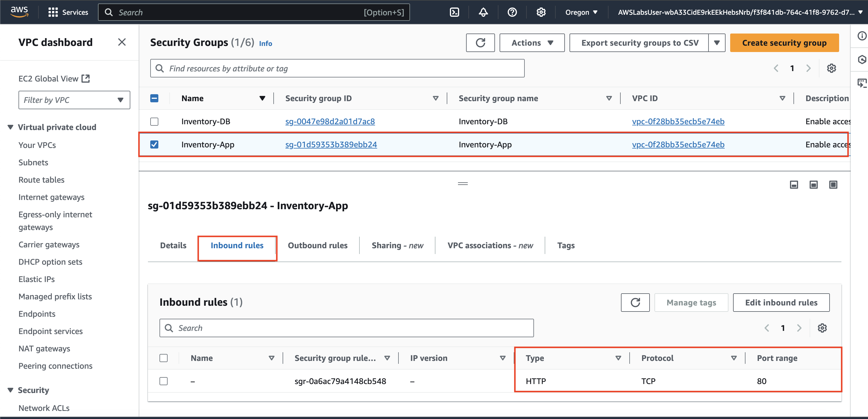Close the VPC dashboard sidebar
868x419 pixels.
click(122, 42)
